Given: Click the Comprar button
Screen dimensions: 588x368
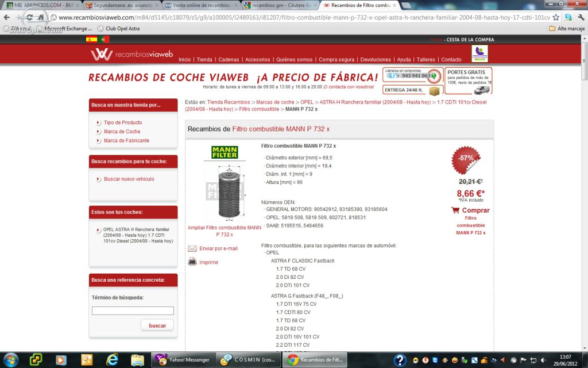Looking at the screenshot, I should [475, 210].
